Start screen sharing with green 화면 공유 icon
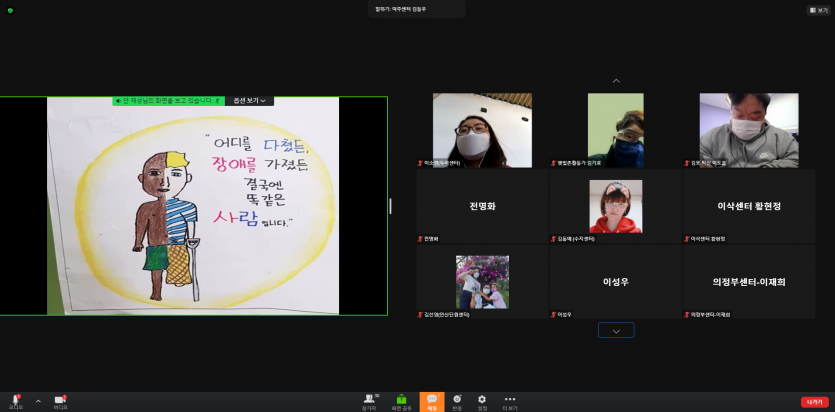Viewport: 835px width, 412px height. 401,400
